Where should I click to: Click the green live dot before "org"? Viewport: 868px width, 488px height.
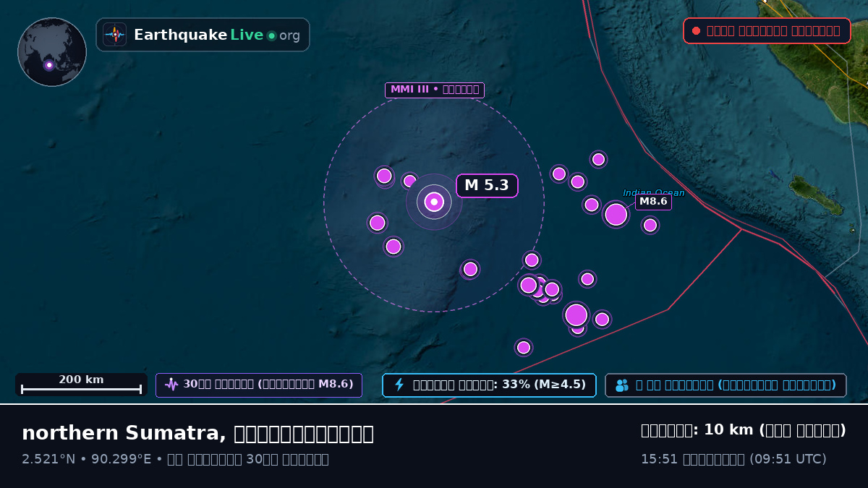pos(272,35)
